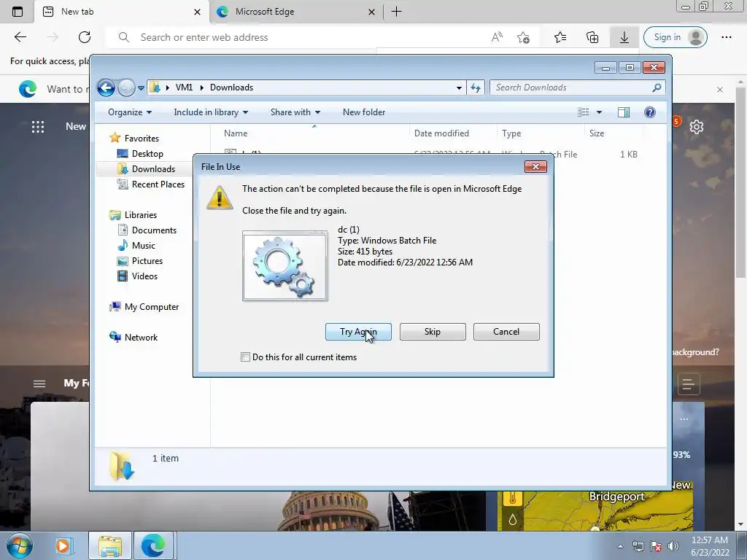Close the New tab tab
Image resolution: width=747 pixels, height=560 pixels.
click(x=197, y=12)
